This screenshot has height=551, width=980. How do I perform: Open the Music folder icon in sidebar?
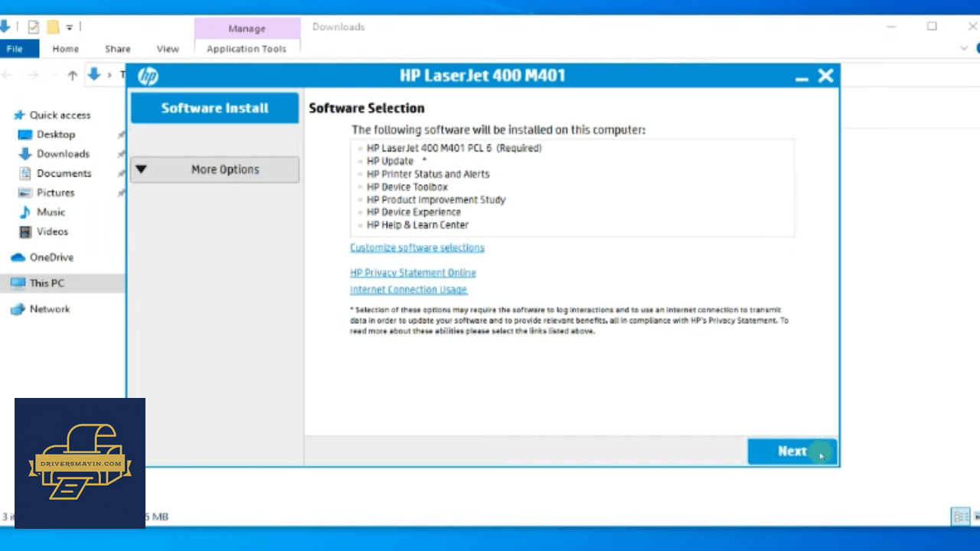coord(24,213)
